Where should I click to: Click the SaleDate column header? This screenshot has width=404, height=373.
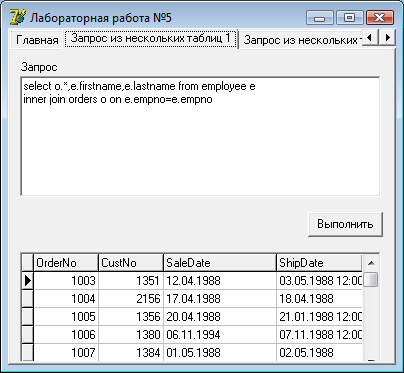220,263
